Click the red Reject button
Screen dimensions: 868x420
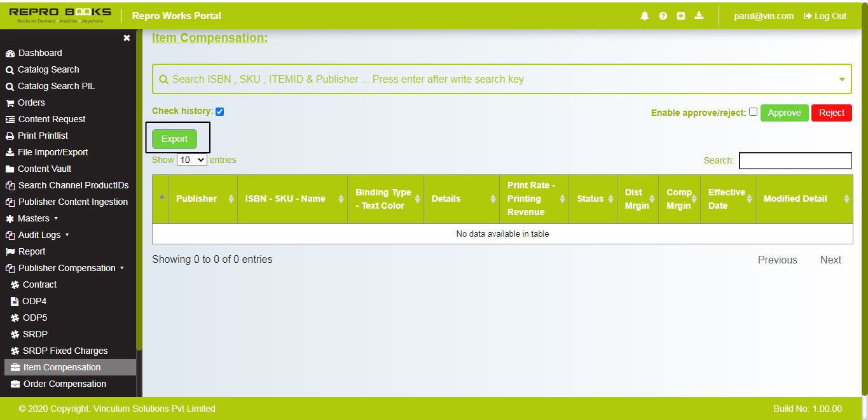pyautogui.click(x=831, y=113)
